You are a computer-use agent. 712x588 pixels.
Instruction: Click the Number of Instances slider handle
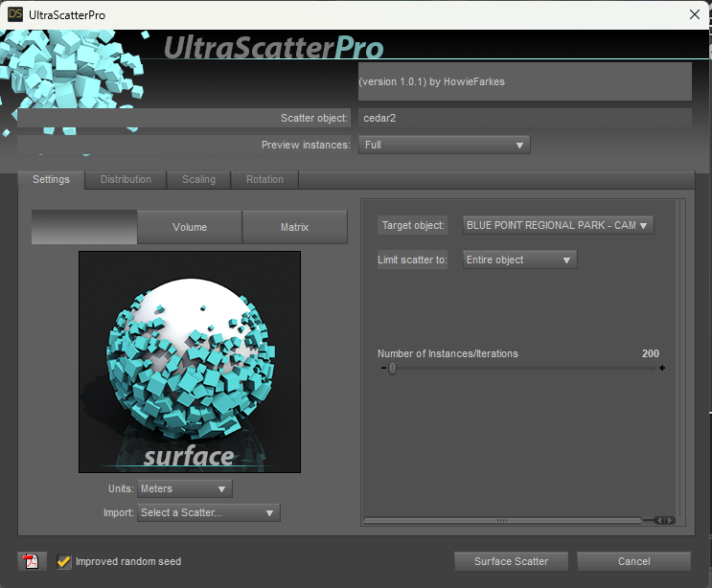coord(393,368)
